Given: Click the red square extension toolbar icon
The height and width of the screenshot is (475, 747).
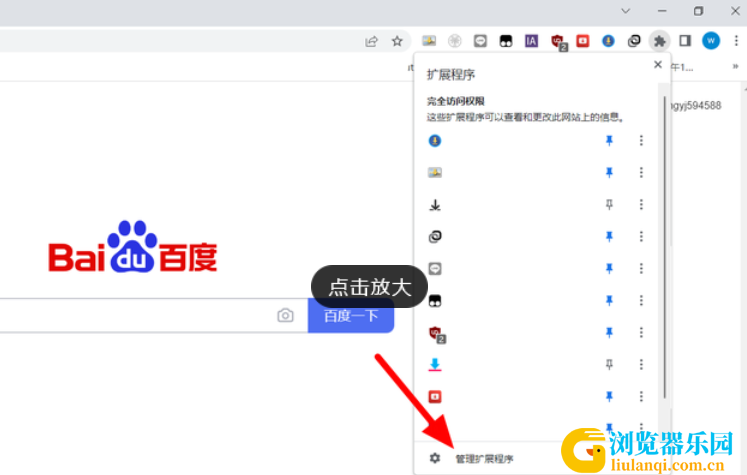Looking at the screenshot, I should (583, 41).
